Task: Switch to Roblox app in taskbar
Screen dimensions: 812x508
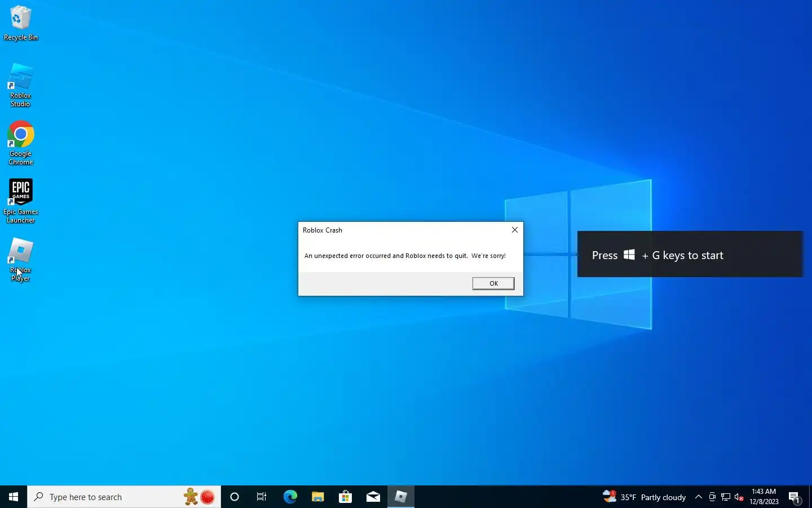Action: pos(401,497)
